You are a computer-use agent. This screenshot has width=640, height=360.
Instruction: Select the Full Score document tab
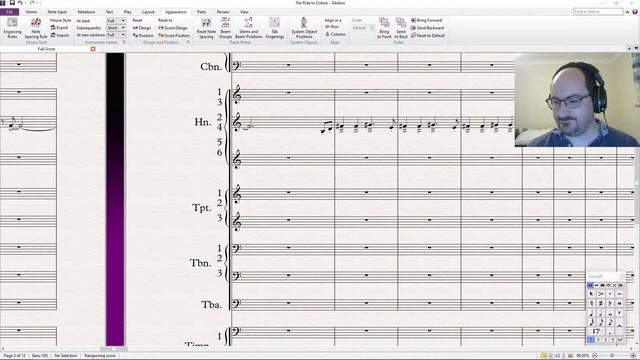point(47,49)
